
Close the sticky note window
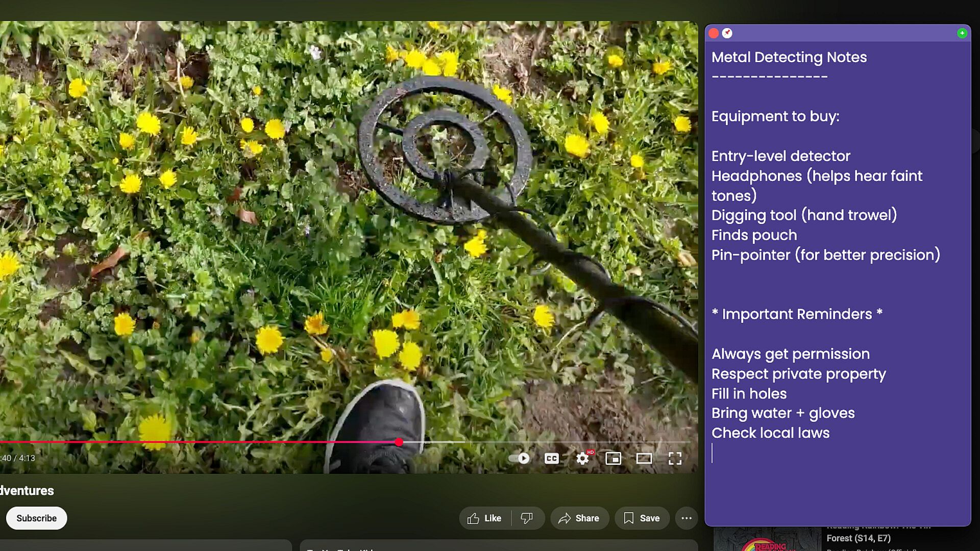(x=714, y=33)
